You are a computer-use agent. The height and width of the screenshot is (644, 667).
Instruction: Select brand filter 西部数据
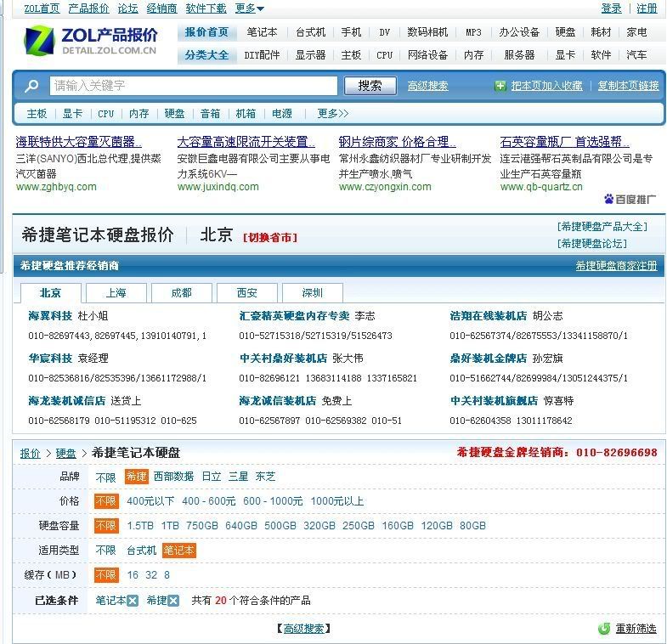[173, 477]
